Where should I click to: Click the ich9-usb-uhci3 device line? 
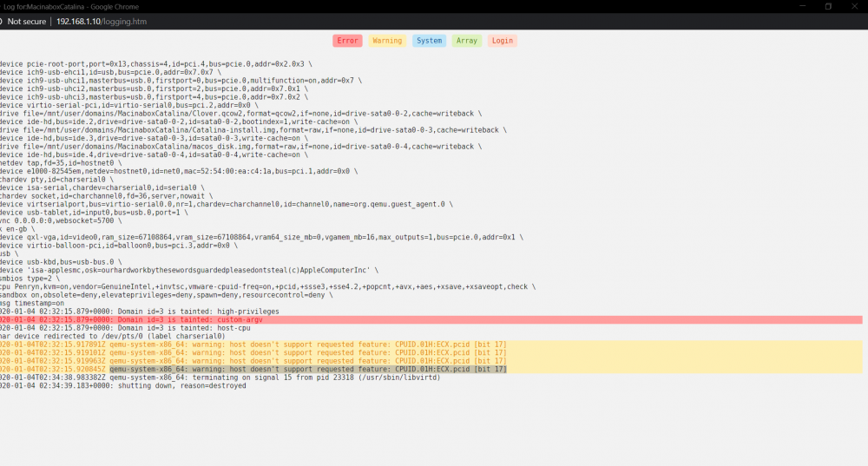click(x=154, y=97)
